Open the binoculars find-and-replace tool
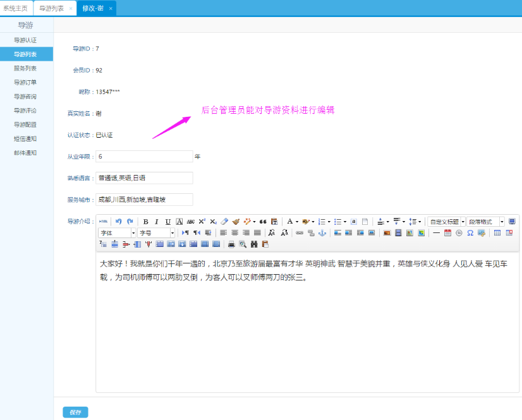The image size is (522, 420). [254, 244]
